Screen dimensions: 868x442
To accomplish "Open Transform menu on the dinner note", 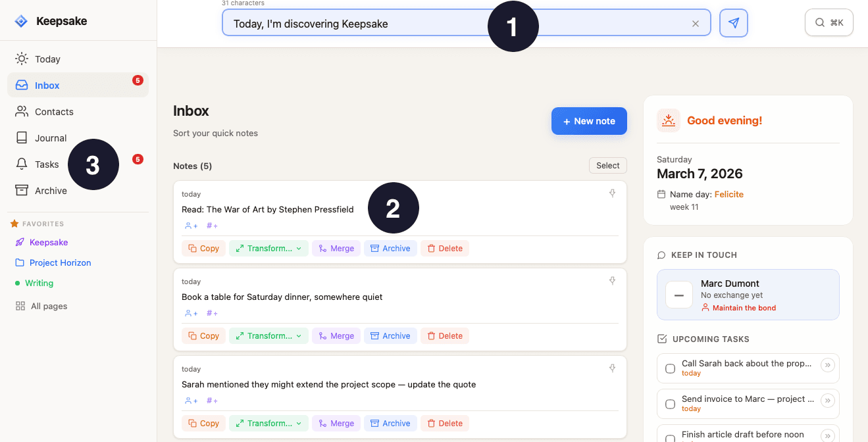I will (x=268, y=335).
